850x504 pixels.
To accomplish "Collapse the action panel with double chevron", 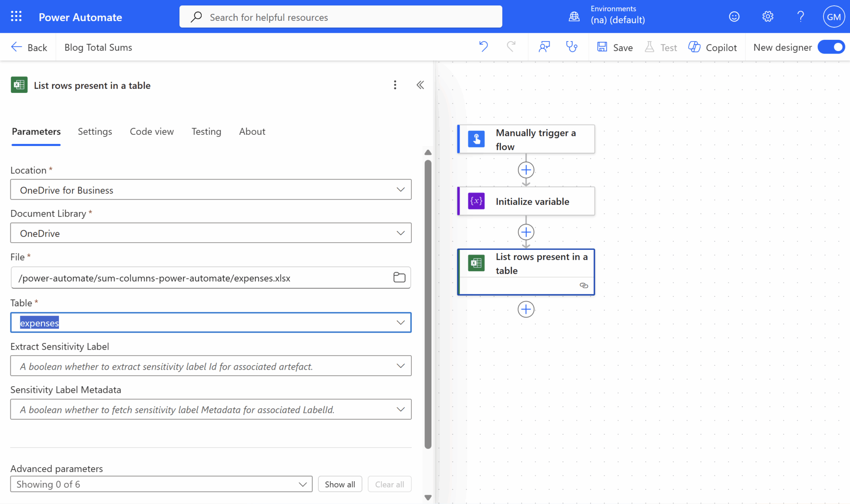I will tap(420, 85).
